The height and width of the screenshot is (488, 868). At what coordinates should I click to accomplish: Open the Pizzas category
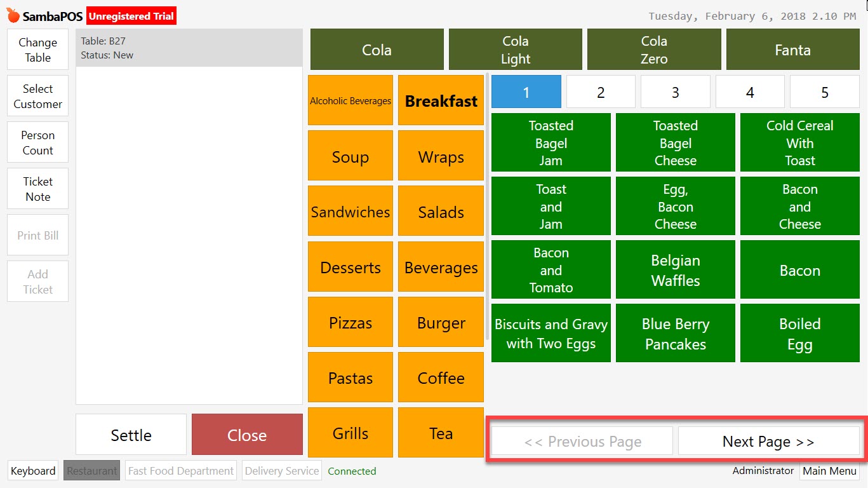(350, 322)
